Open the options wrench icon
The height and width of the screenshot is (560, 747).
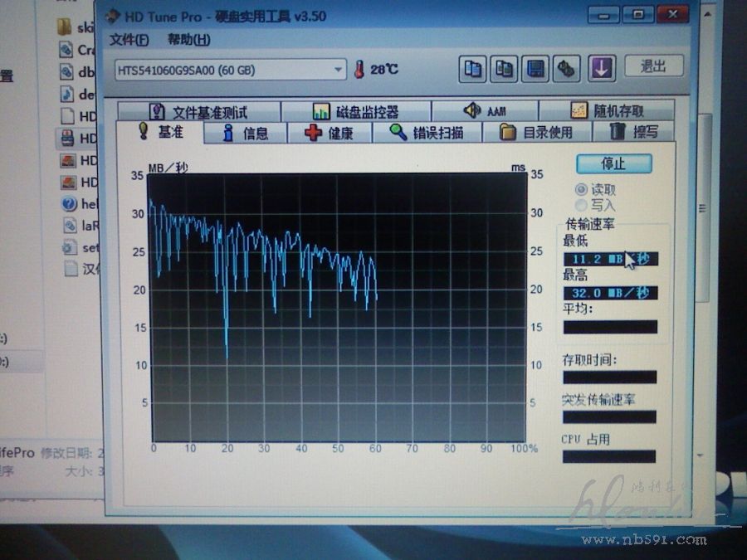[x=567, y=70]
